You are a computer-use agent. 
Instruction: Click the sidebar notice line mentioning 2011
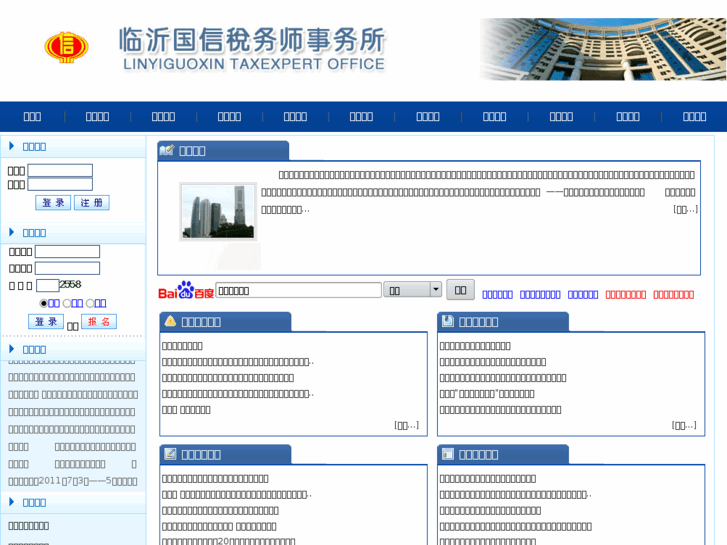(73, 481)
